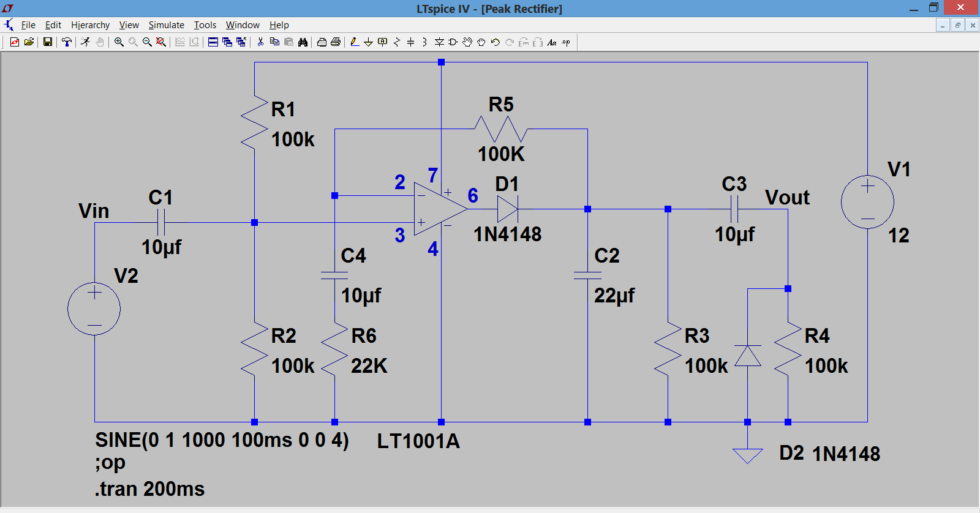The width and height of the screenshot is (980, 513).
Task: Select the Text Aa tool
Action: point(552,42)
